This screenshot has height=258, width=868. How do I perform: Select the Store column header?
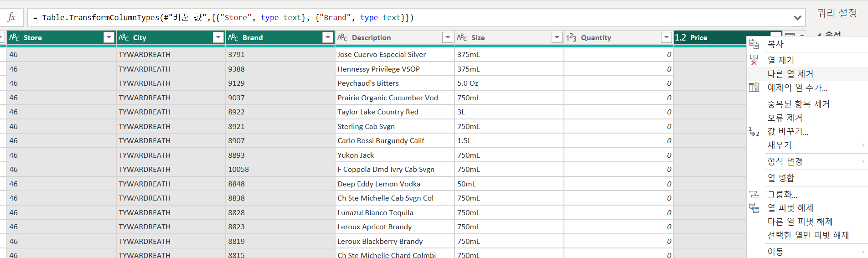[x=62, y=37]
